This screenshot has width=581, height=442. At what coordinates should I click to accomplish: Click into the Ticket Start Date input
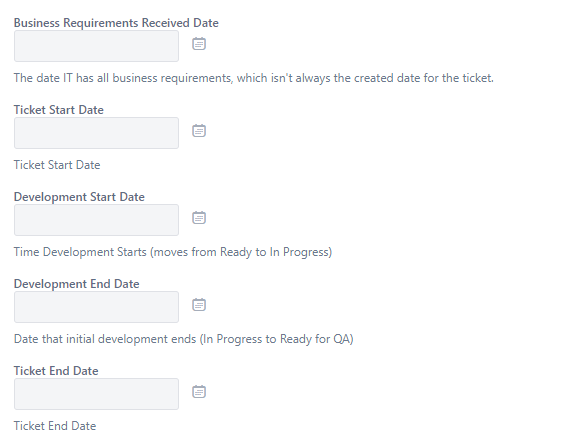96,133
